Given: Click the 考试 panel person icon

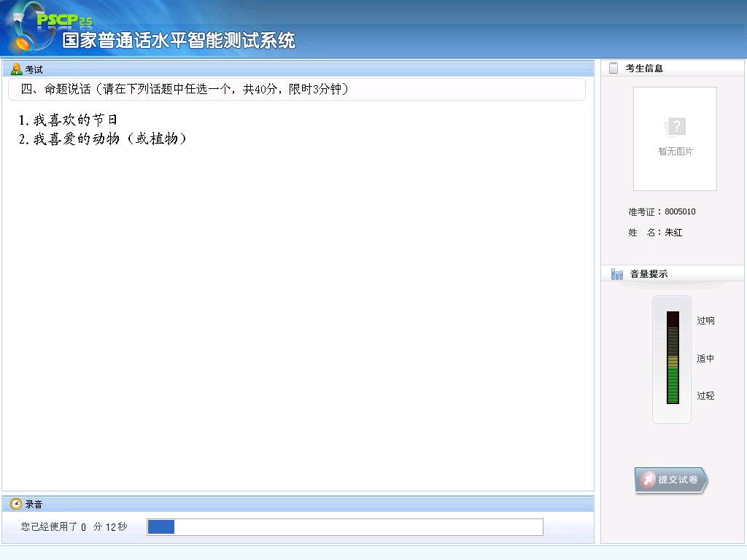Looking at the screenshot, I should coord(16,69).
